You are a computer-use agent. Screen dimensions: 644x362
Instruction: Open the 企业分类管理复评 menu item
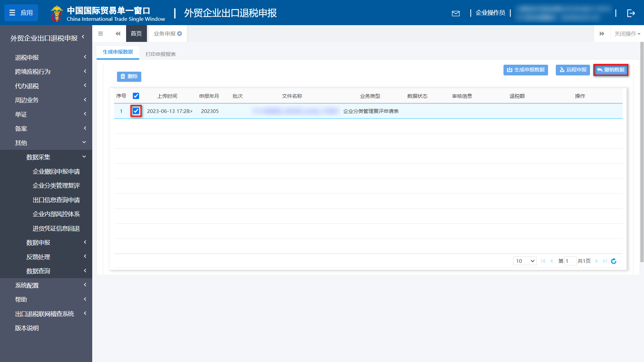click(56, 185)
